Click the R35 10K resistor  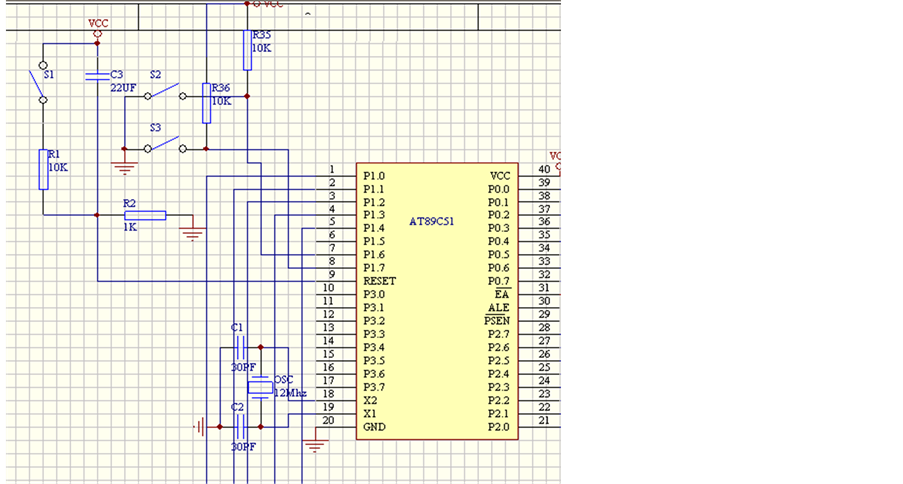point(247,49)
